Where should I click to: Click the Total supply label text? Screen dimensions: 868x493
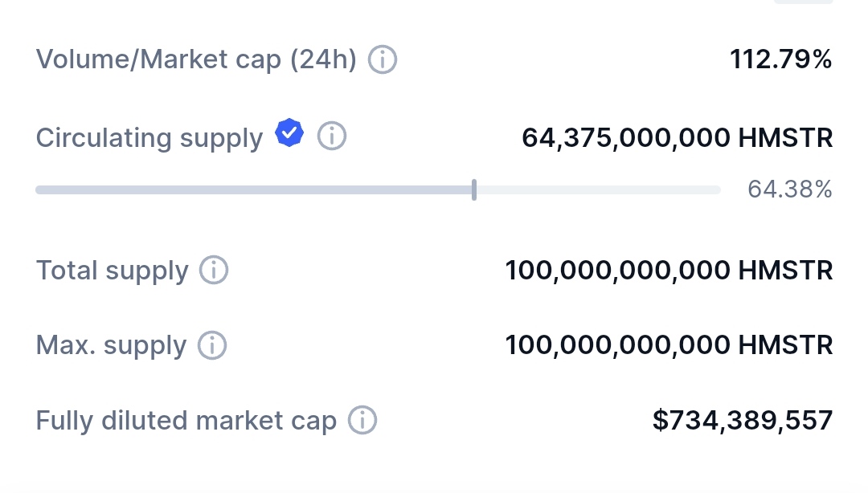[112, 271]
